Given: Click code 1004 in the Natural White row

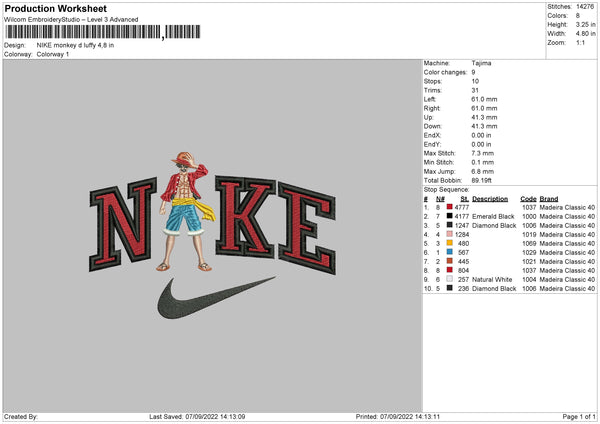Looking at the screenshot, I should pos(529,279).
